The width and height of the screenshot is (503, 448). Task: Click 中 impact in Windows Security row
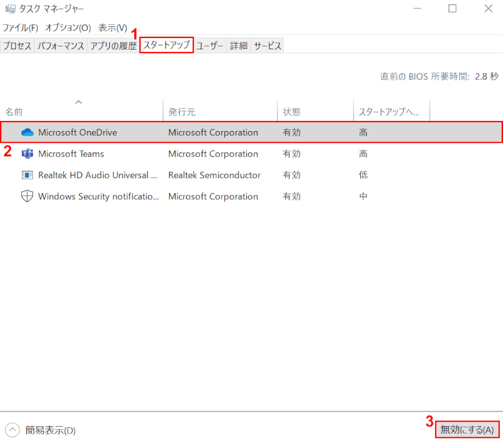coord(363,196)
